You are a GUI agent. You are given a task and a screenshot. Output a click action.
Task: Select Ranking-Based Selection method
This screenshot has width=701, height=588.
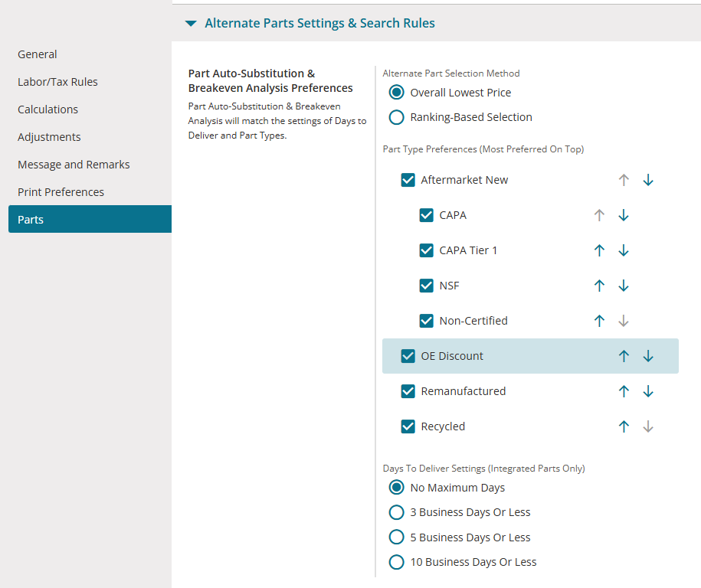pyautogui.click(x=396, y=117)
